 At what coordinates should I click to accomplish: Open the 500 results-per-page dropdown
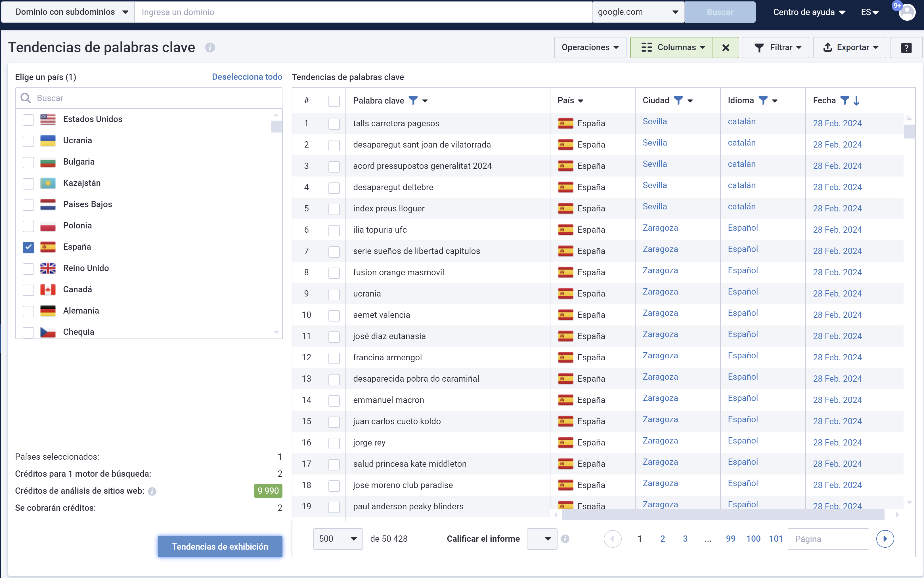pos(337,539)
